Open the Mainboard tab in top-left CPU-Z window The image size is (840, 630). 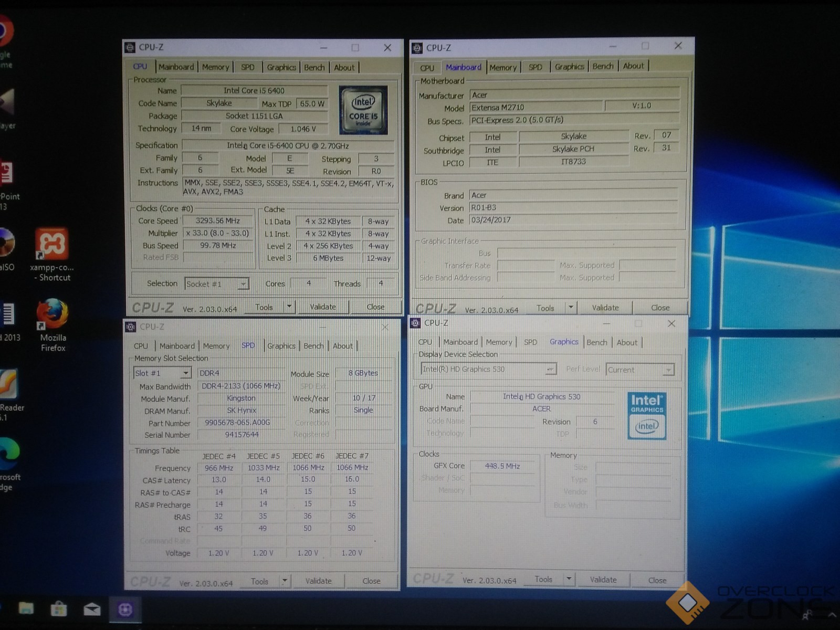[176, 67]
